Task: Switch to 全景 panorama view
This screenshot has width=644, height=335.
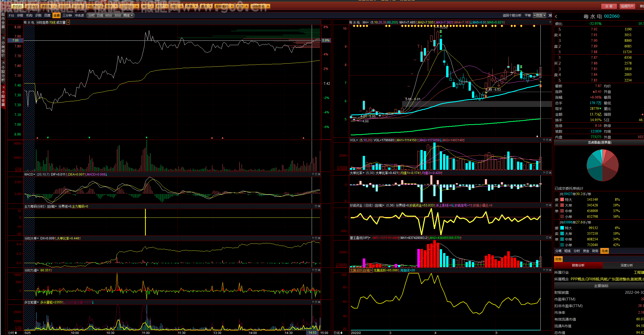Action: click(57, 15)
